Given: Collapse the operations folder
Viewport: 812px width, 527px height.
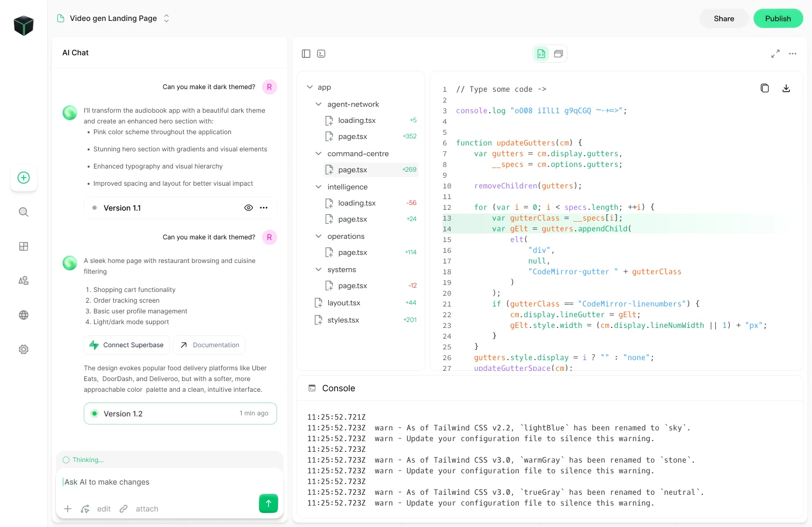Looking at the screenshot, I should [318, 236].
